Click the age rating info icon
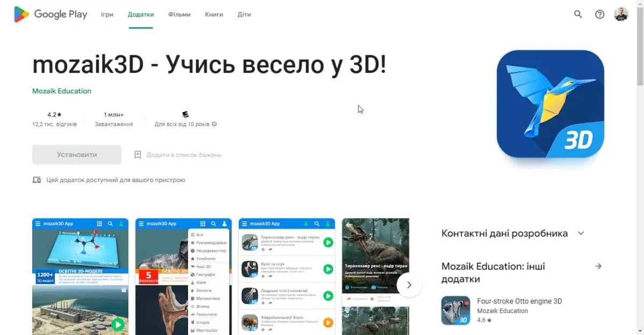The width and height of the screenshot is (644, 335). 214,124
